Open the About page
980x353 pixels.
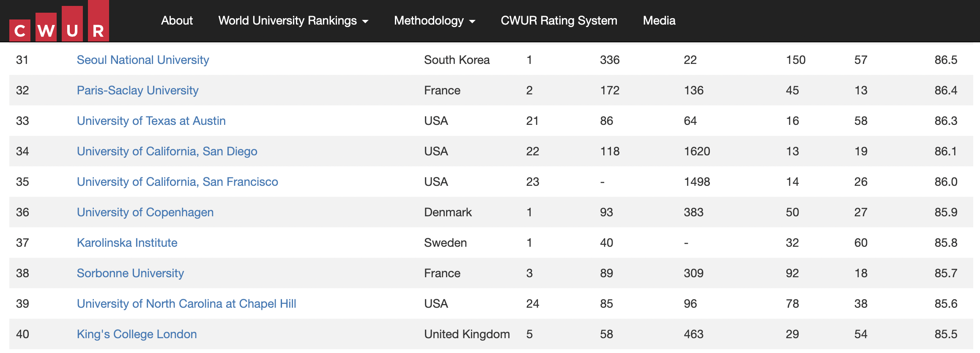pos(177,20)
